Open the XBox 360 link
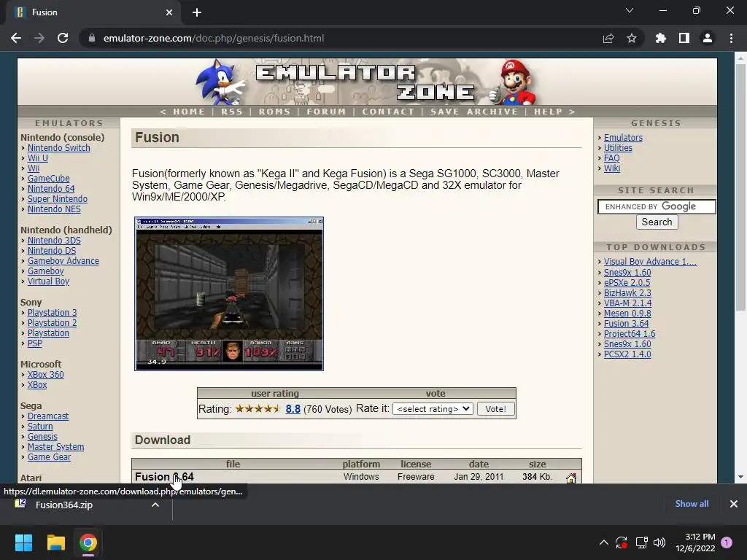The height and width of the screenshot is (560, 747). pos(46,375)
